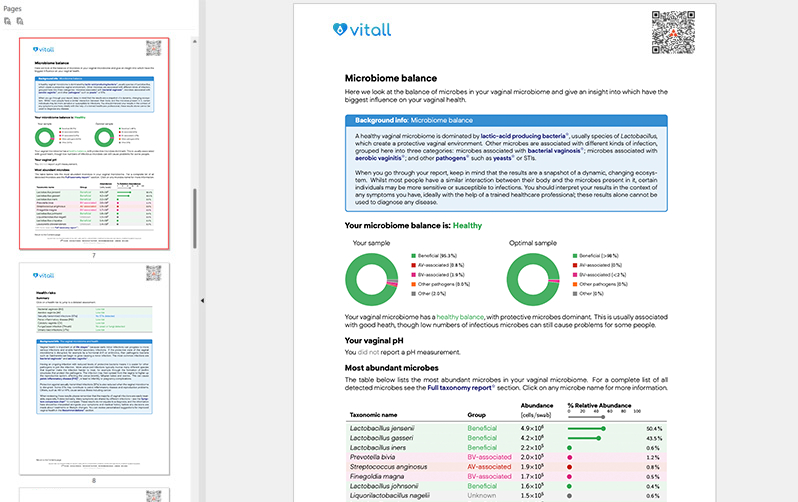This screenshot has width=798, height=502.
Task: Jump to the Full taxonomy report link
Action: [459, 387]
